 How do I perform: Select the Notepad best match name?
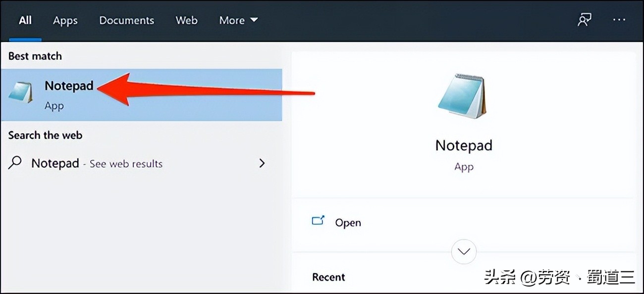pos(69,86)
